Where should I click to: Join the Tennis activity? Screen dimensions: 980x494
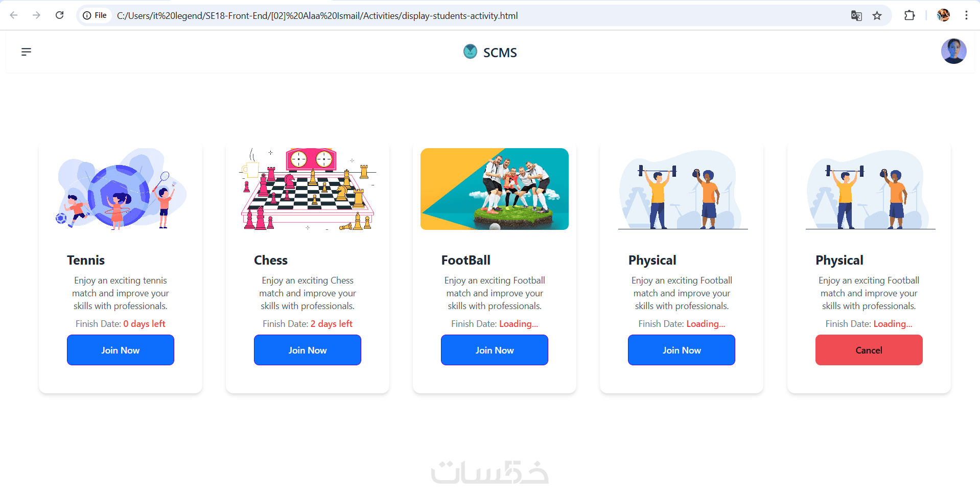tap(121, 350)
